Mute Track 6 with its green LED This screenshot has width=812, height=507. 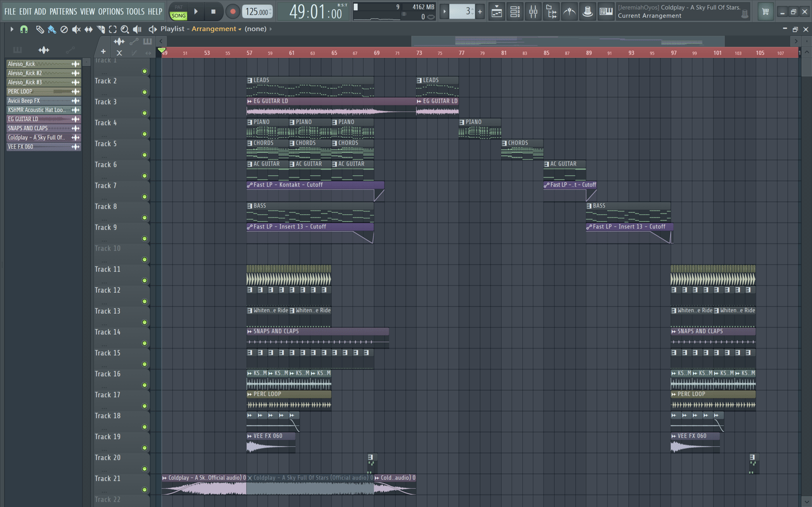click(145, 176)
